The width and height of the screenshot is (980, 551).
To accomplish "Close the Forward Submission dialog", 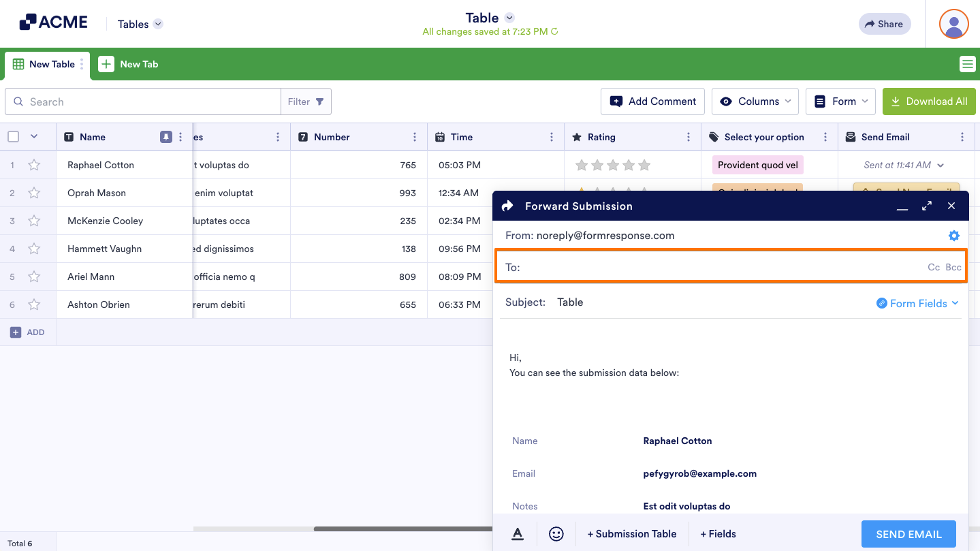I will pos(951,206).
